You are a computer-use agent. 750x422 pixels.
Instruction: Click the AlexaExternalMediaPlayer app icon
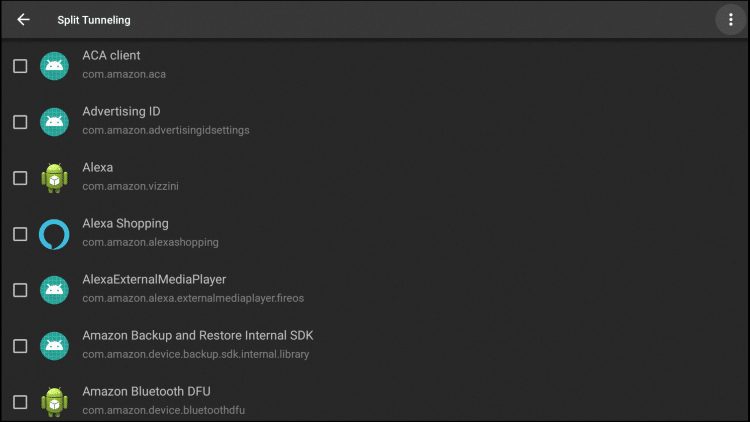54,290
